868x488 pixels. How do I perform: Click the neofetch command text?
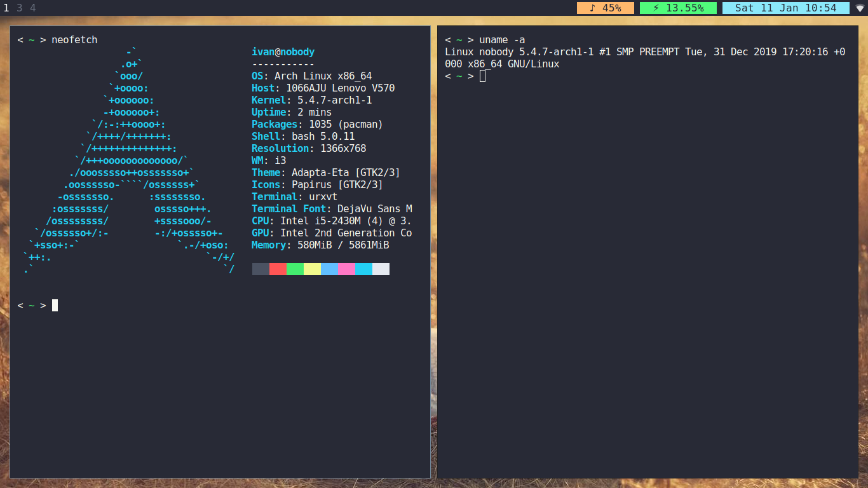point(74,40)
